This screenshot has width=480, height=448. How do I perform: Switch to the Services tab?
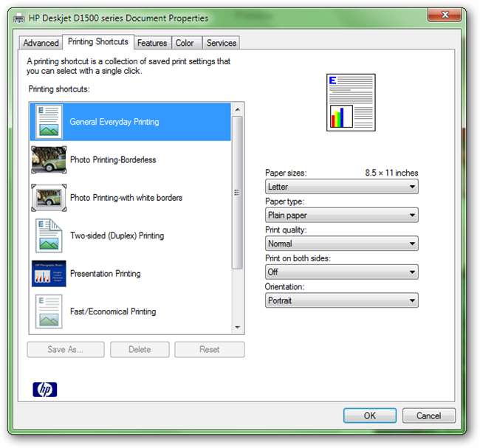[x=222, y=43]
